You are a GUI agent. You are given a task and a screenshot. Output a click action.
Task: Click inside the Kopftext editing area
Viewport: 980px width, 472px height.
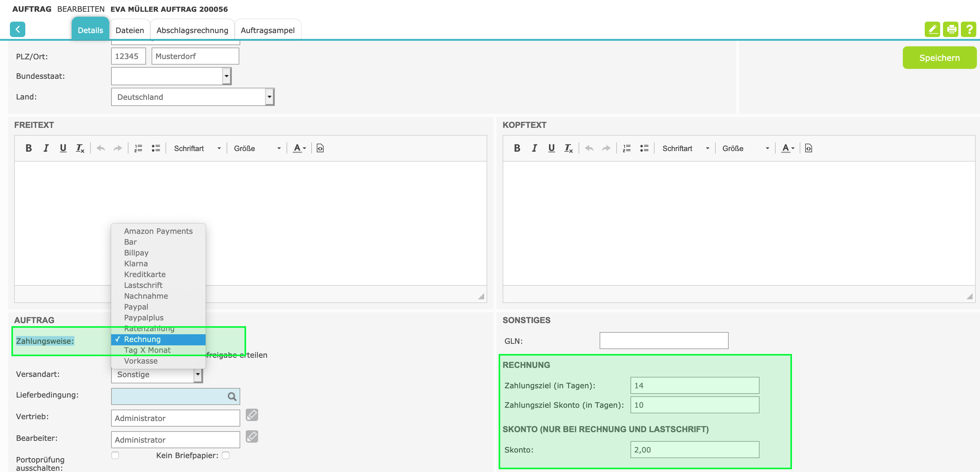tap(739, 223)
